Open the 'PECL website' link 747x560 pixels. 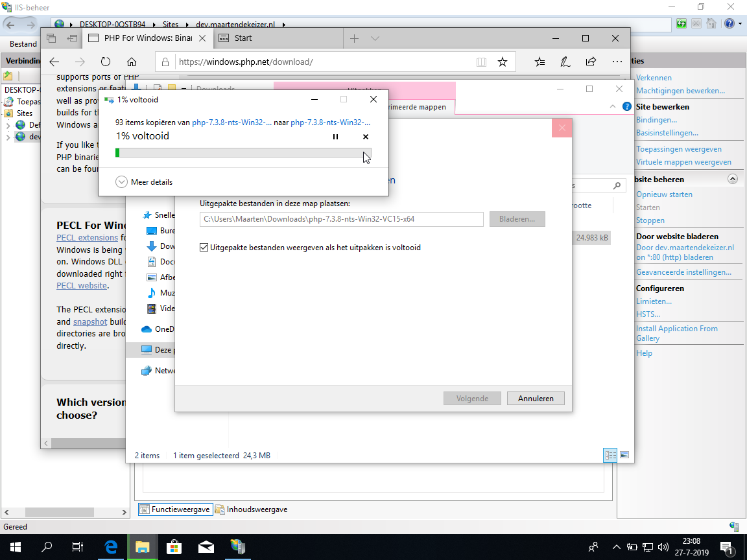pos(82,286)
